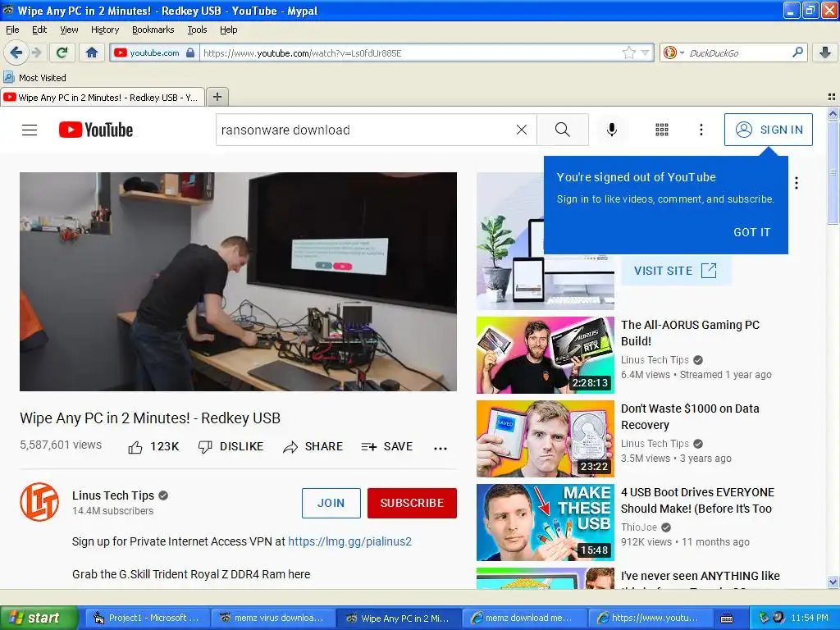The height and width of the screenshot is (630, 840).
Task: Click the YouTube logo
Action: click(x=96, y=130)
